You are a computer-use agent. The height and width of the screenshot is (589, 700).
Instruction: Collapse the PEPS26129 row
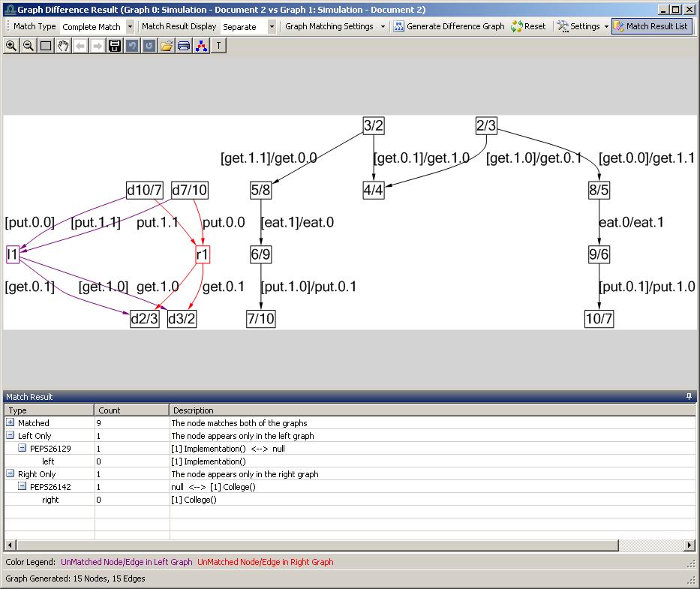click(22, 447)
